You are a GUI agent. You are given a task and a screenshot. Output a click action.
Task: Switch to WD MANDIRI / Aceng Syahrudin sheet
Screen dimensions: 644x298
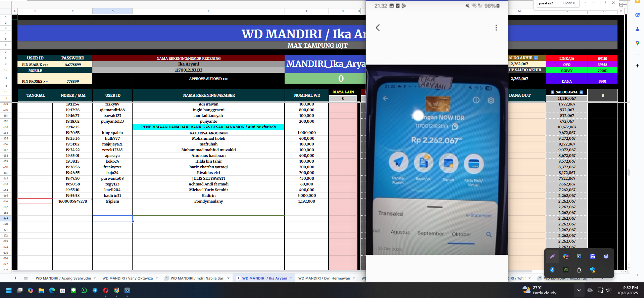pyautogui.click(x=63, y=278)
